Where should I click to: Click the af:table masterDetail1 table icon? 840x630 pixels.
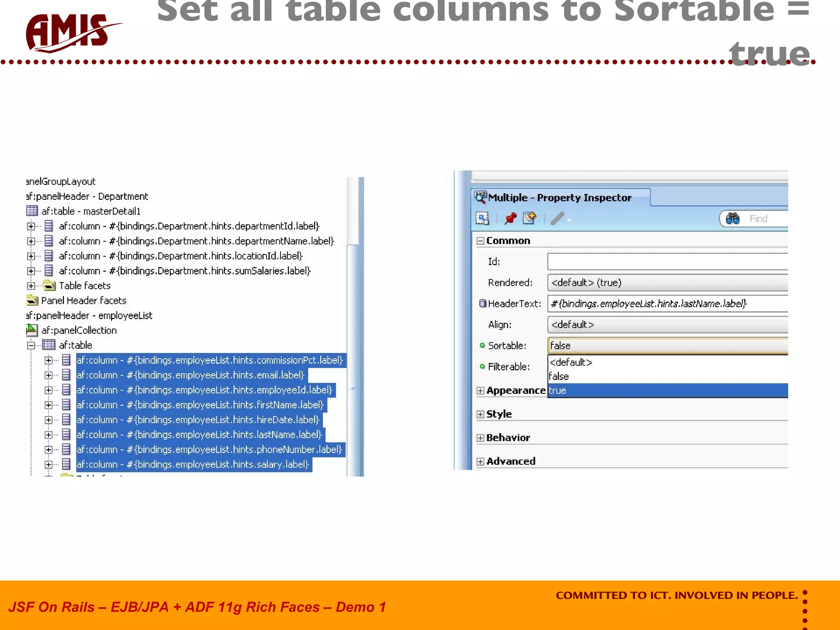[32, 211]
